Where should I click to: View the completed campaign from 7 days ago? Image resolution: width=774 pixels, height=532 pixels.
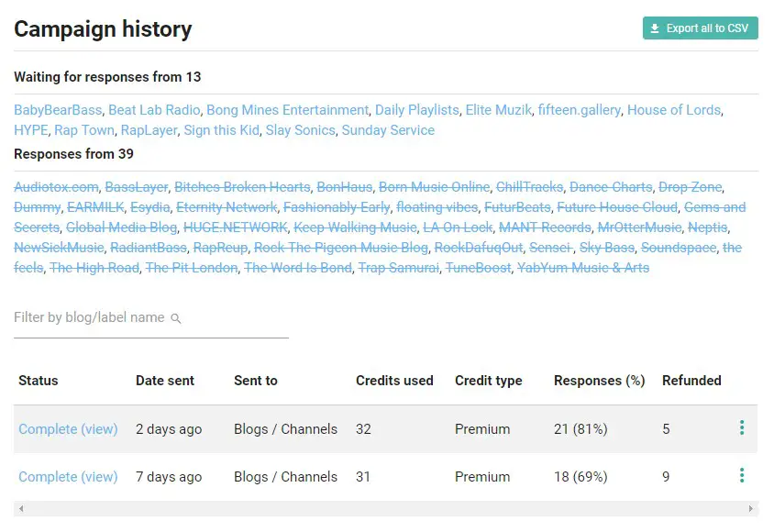[x=68, y=477]
